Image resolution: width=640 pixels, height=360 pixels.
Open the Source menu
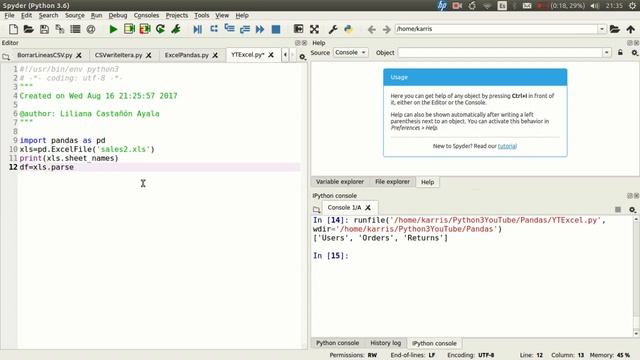[75, 15]
